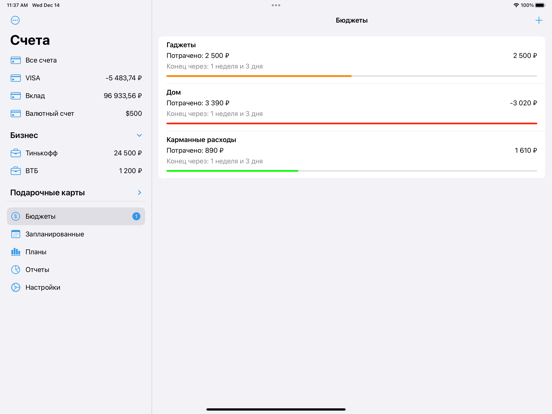Click the Настройки settings icon
The width and height of the screenshot is (552, 414).
pyautogui.click(x=15, y=287)
